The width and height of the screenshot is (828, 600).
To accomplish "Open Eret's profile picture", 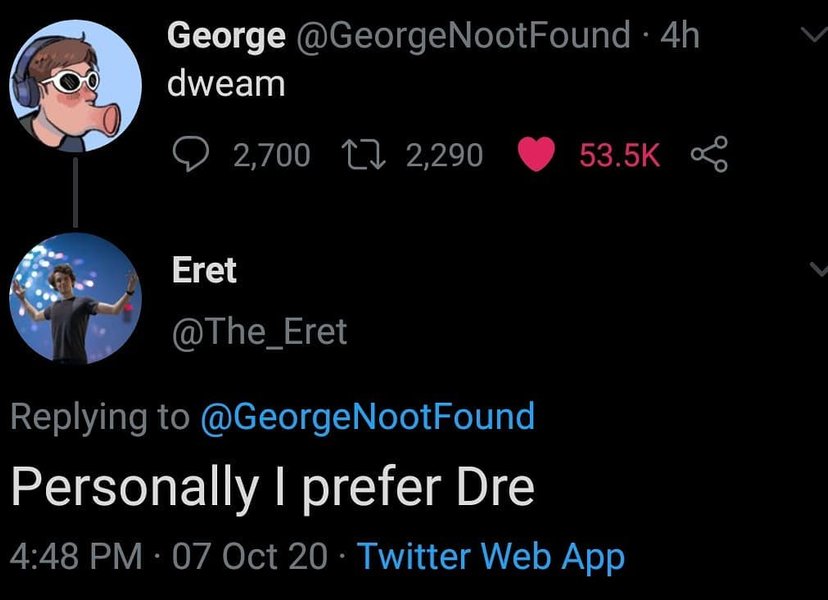I will [76, 298].
